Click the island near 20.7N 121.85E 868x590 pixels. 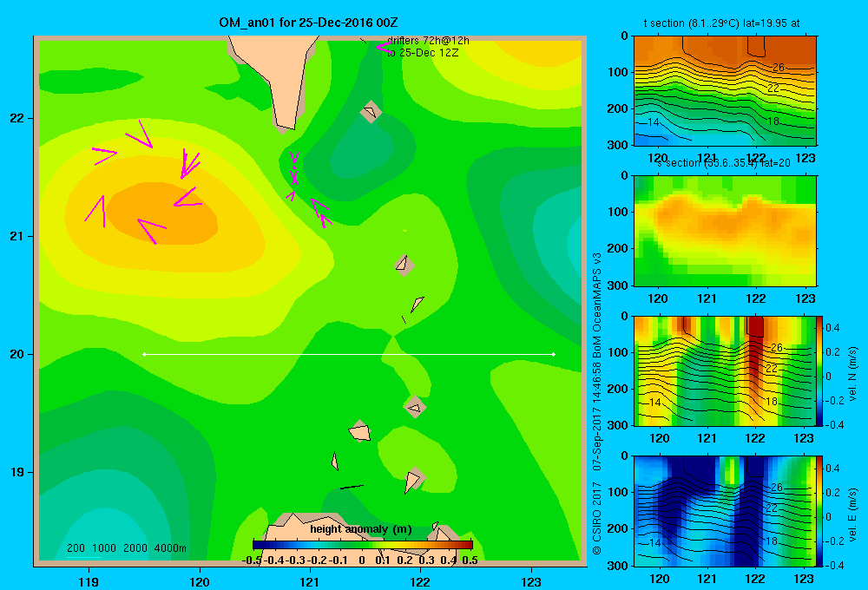pyautogui.click(x=404, y=265)
